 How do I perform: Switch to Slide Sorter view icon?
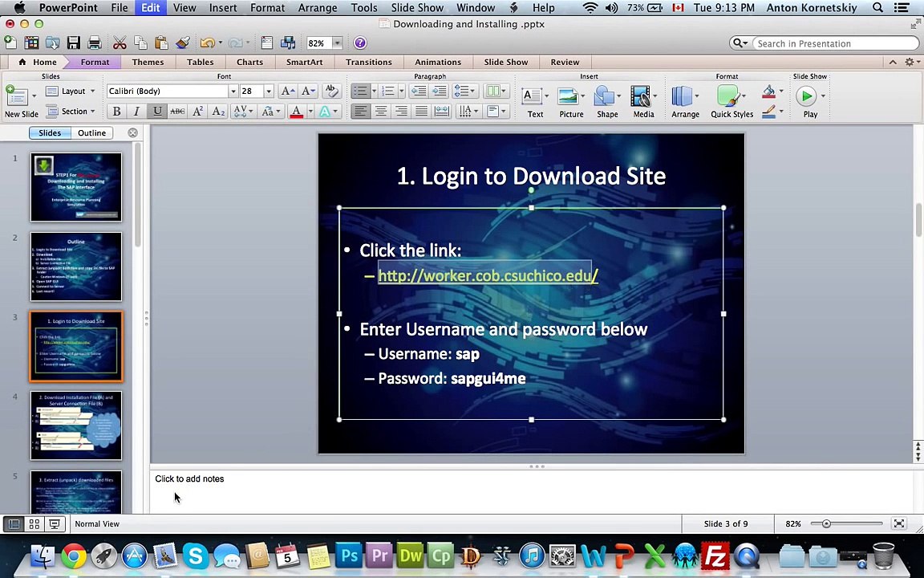click(34, 523)
